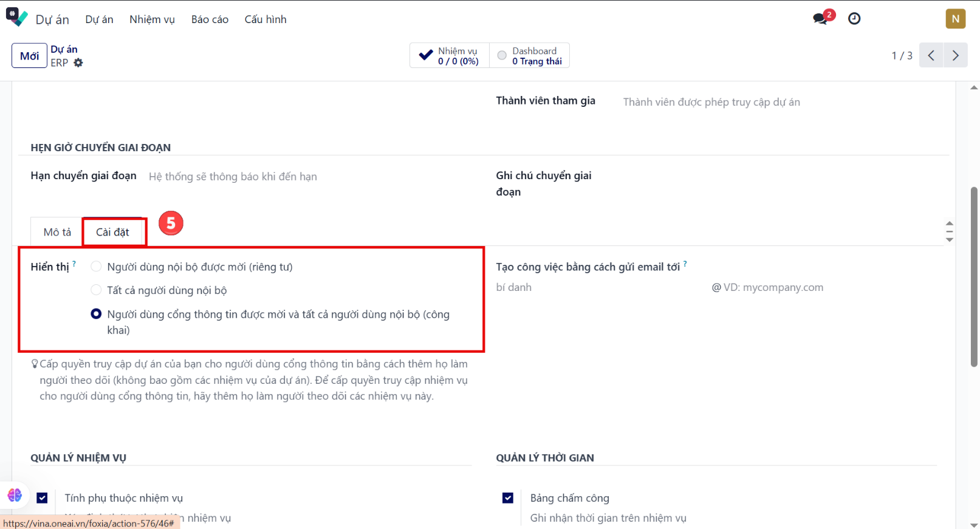The image size is (980, 529).
Task: Go to next record arrow
Action: tap(955, 55)
